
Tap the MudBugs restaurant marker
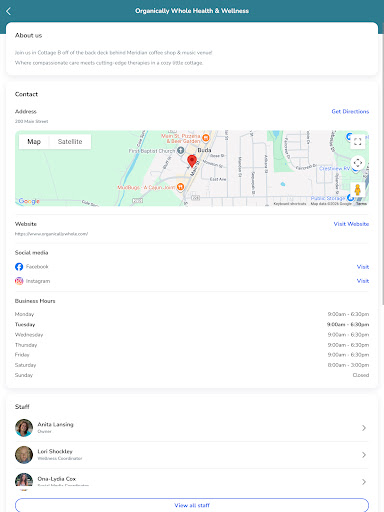click(180, 187)
